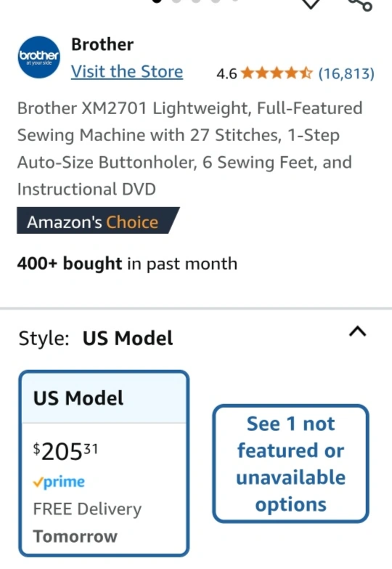
Task: Tap the Style: US Model header
Action: 96,338
